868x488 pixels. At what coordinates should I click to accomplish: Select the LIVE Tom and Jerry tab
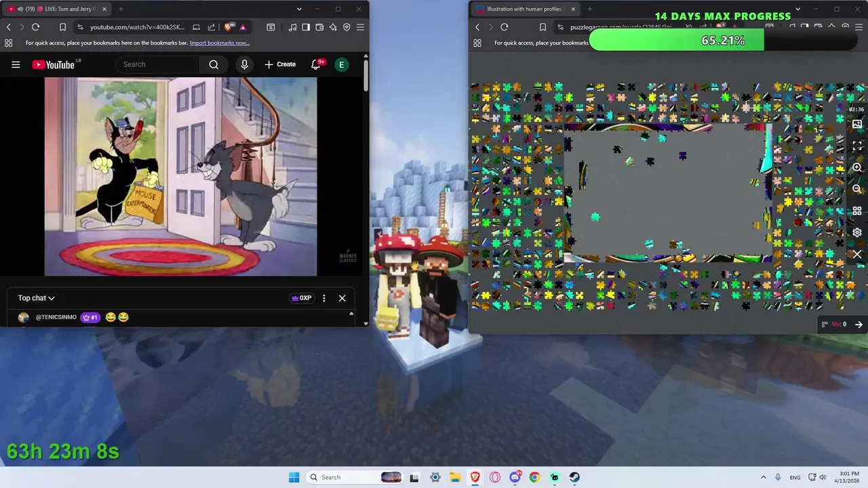57,9
